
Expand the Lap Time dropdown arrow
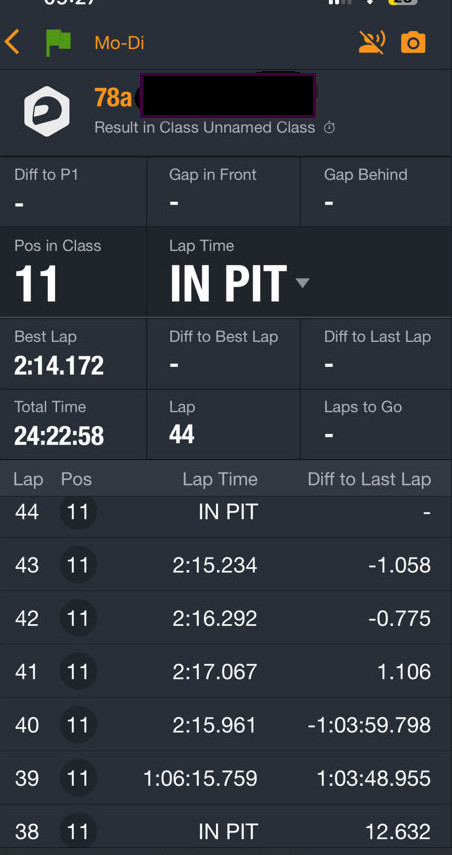pos(302,282)
